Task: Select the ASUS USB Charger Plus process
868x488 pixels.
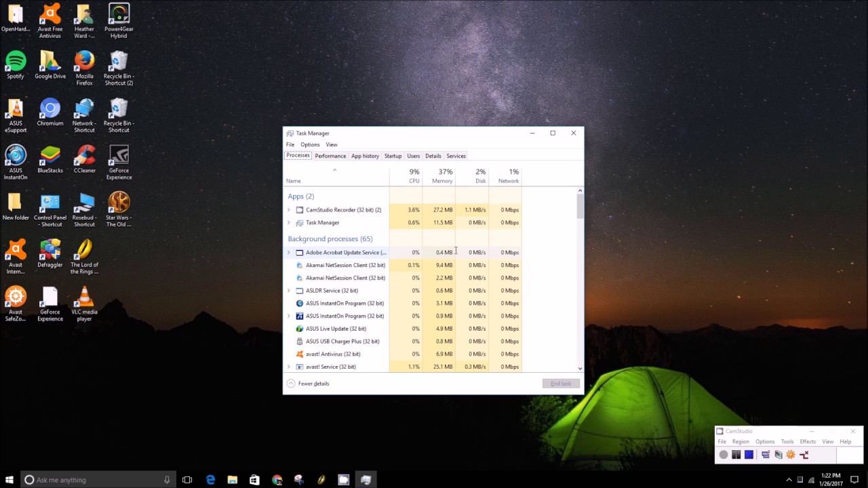Action: (403, 342)
